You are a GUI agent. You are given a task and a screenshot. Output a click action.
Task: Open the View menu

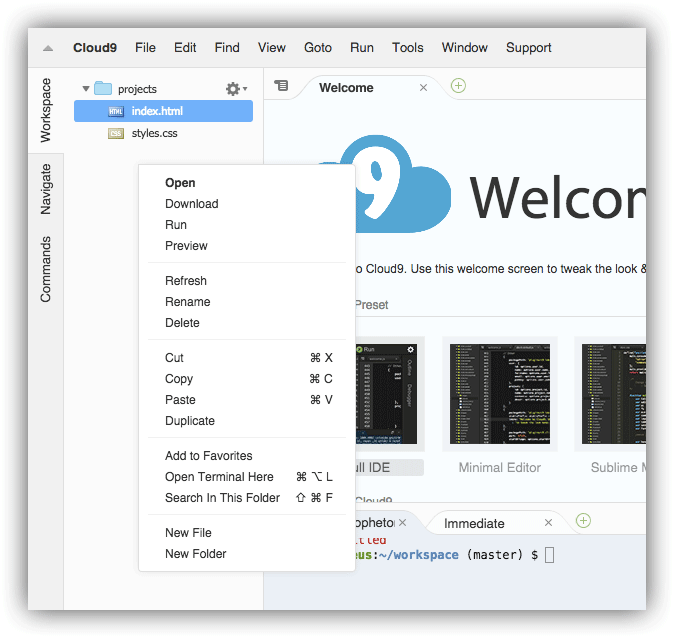click(x=272, y=48)
